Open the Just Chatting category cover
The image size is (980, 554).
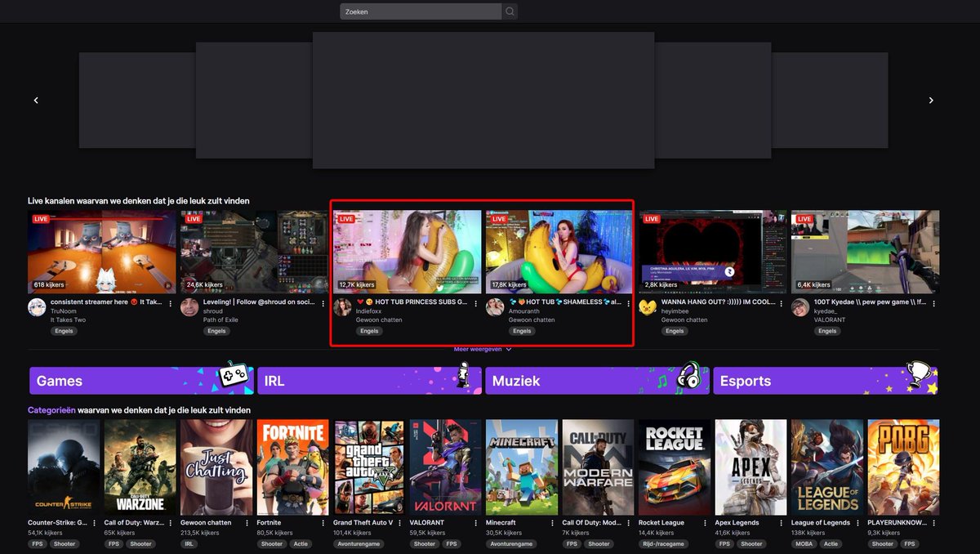216,467
